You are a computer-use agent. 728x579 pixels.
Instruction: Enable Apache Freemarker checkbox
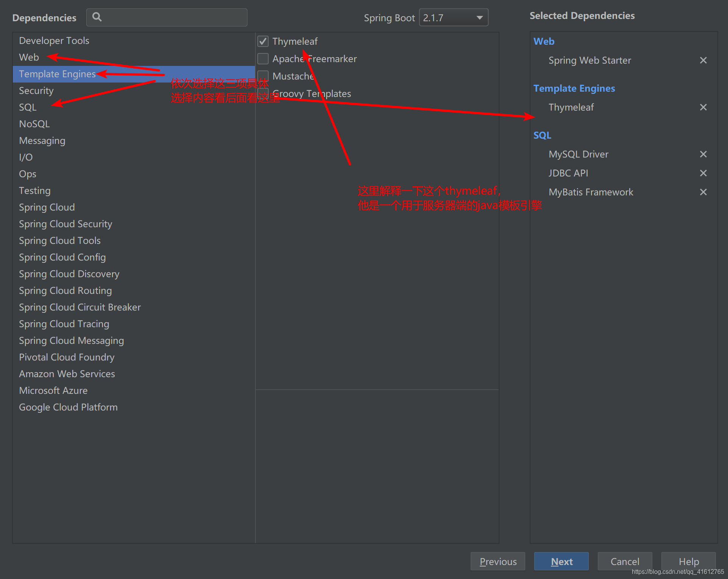point(263,59)
